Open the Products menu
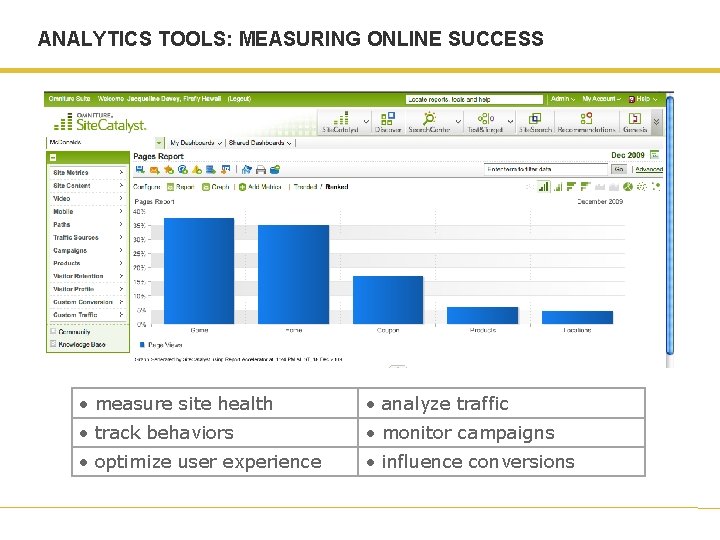The image size is (720, 540). pos(88,263)
